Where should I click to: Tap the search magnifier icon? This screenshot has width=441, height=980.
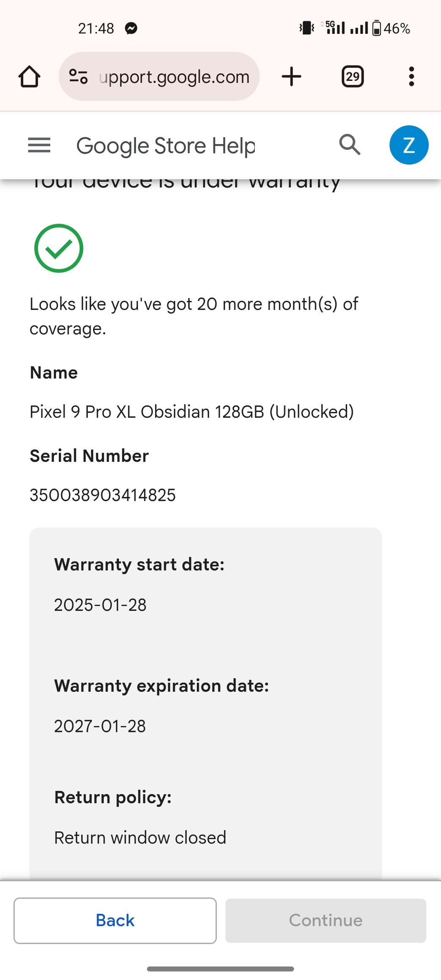point(350,145)
